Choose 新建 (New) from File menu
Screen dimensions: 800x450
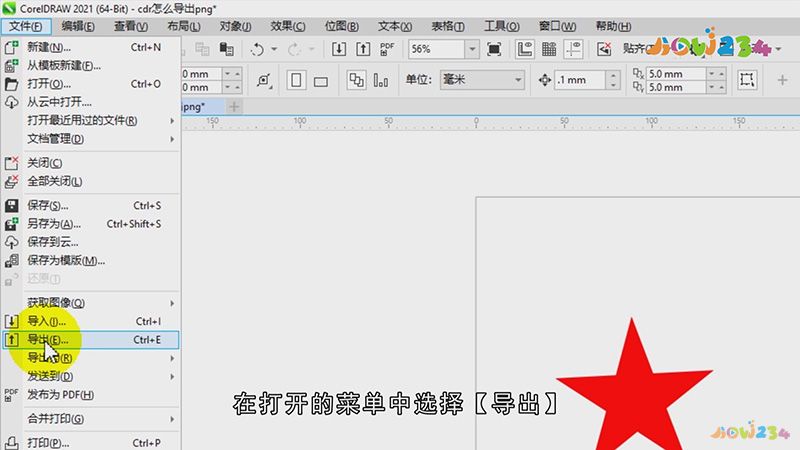91,47
